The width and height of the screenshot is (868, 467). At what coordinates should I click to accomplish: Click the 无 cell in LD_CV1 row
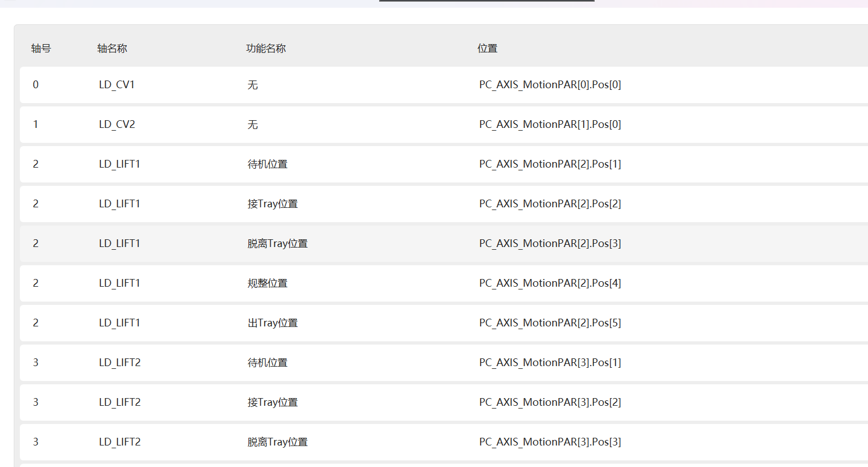coord(252,85)
